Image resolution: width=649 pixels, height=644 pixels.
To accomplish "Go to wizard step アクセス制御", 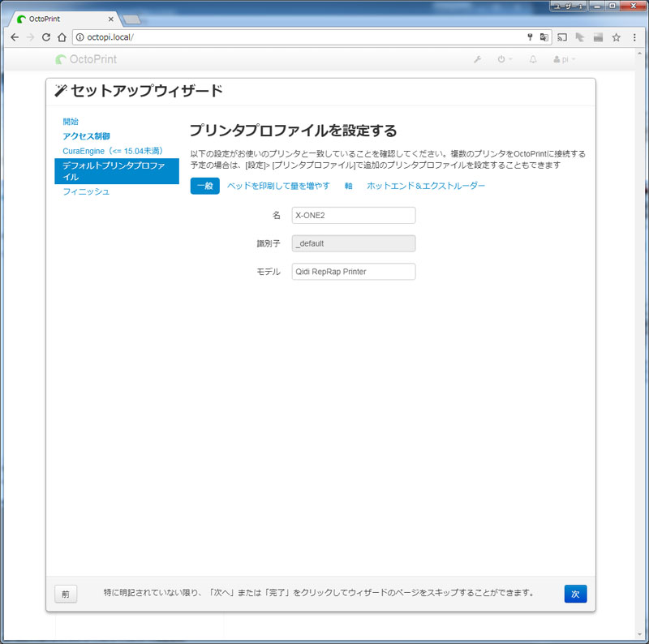I will point(86,136).
